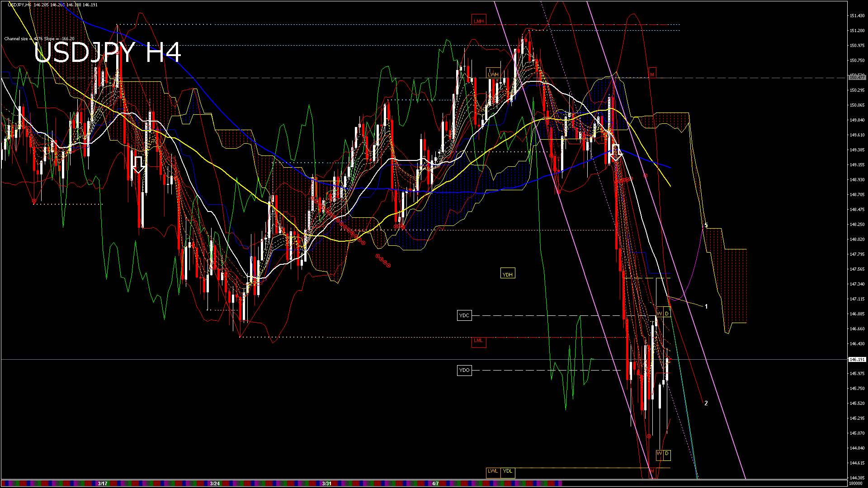This screenshot has width=868, height=488.
Task: Click the 4/7 date marker
Action: [435, 483]
